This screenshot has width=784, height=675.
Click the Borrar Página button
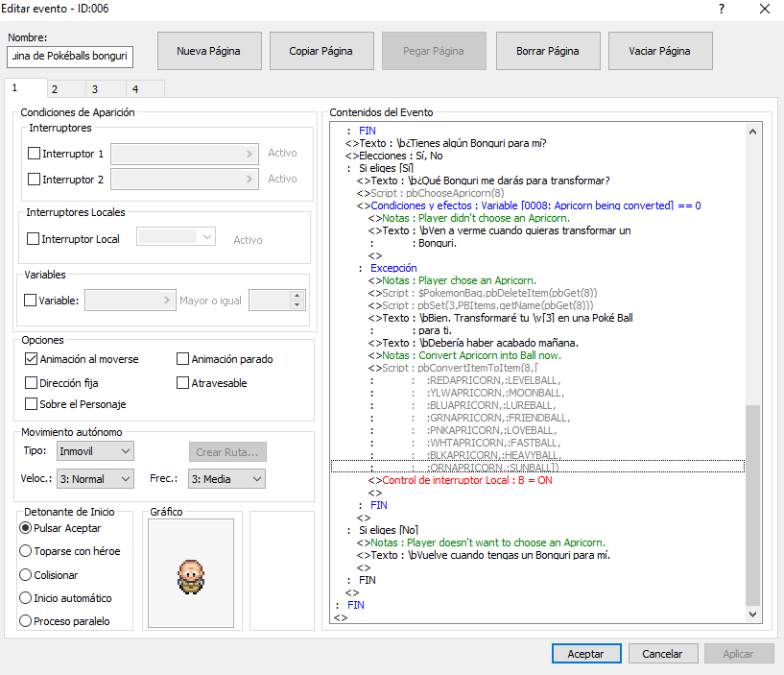click(547, 51)
